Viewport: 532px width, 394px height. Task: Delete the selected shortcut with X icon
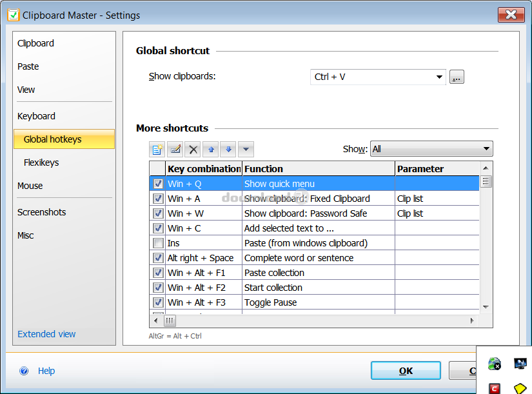(x=192, y=150)
